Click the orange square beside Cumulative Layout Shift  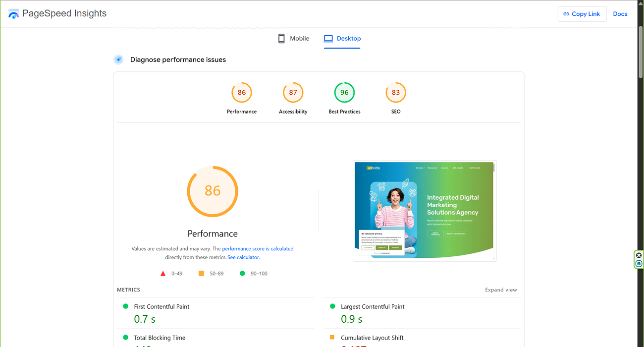[x=332, y=338]
